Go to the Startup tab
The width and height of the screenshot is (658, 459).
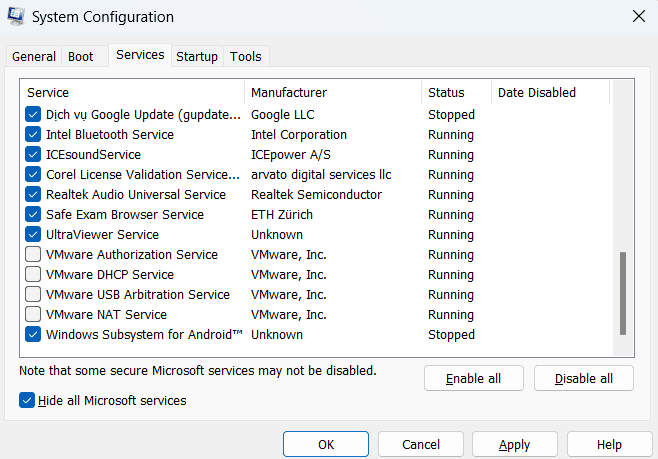(x=197, y=57)
